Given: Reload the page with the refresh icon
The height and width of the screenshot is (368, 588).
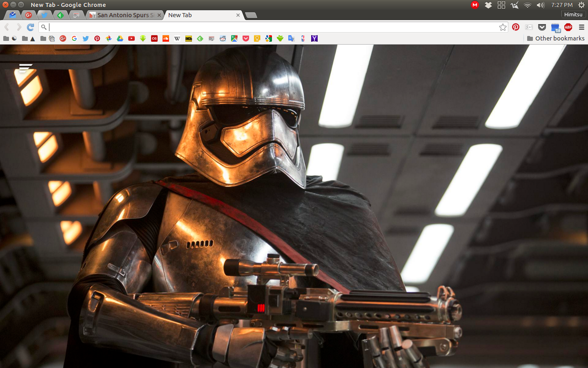Looking at the screenshot, I should point(30,27).
